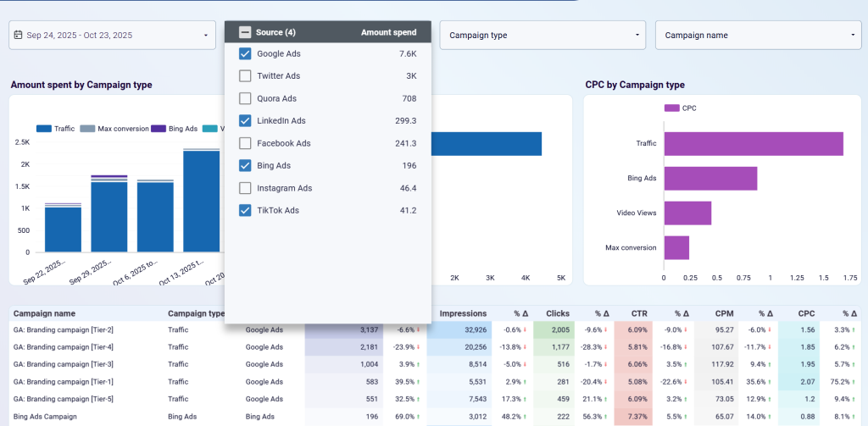Click the calendar icon in date range
This screenshot has width=868, height=426.
[x=18, y=36]
